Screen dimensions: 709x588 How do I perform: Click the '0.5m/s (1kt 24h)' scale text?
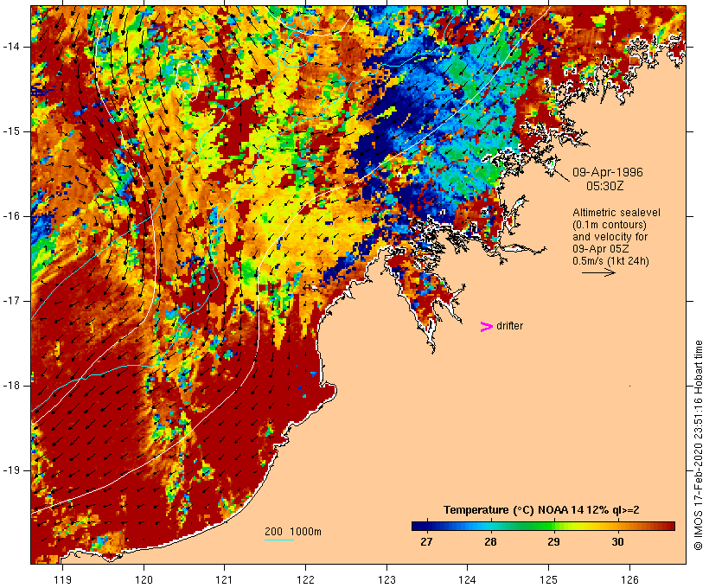(x=610, y=261)
